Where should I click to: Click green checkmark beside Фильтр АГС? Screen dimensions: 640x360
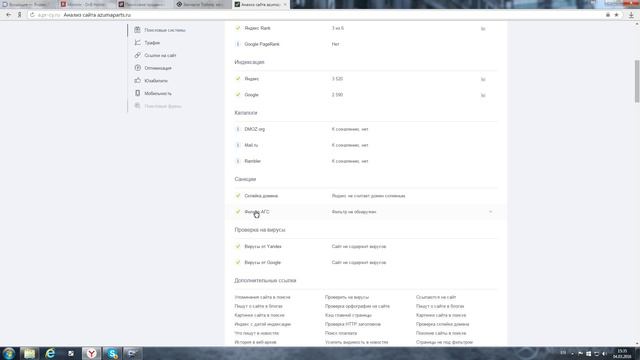click(x=238, y=211)
